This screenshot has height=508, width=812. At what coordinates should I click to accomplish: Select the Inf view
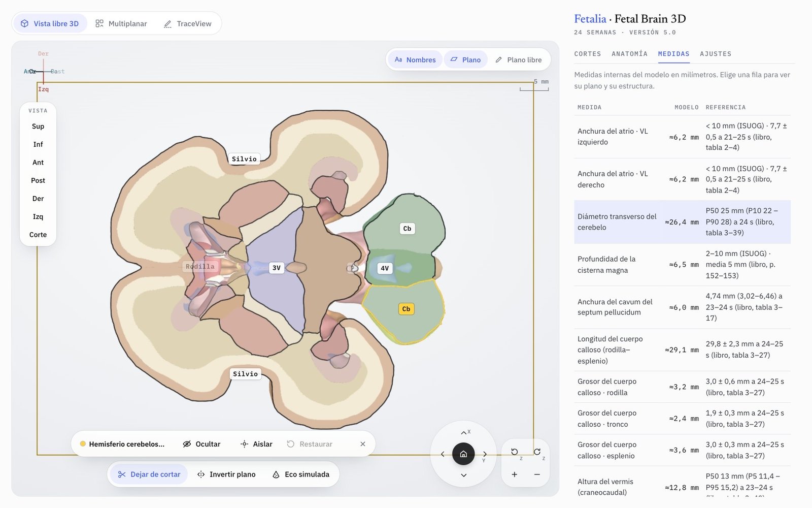click(x=38, y=144)
